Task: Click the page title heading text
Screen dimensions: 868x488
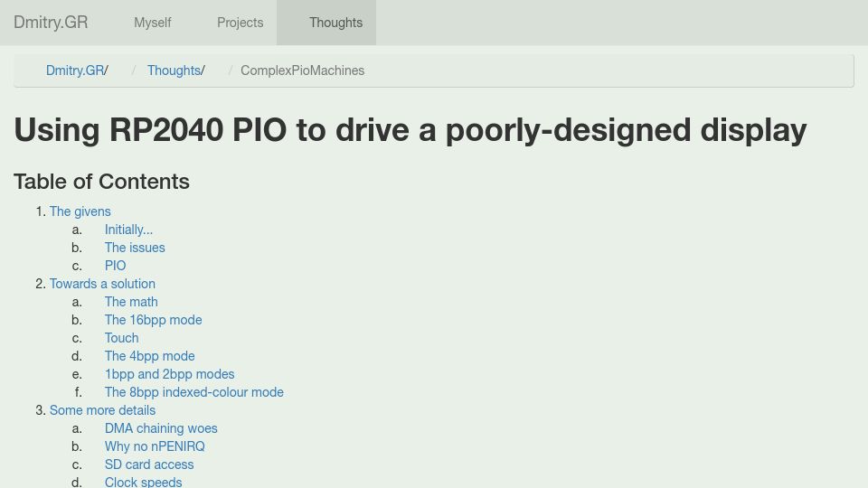Action: [410, 130]
